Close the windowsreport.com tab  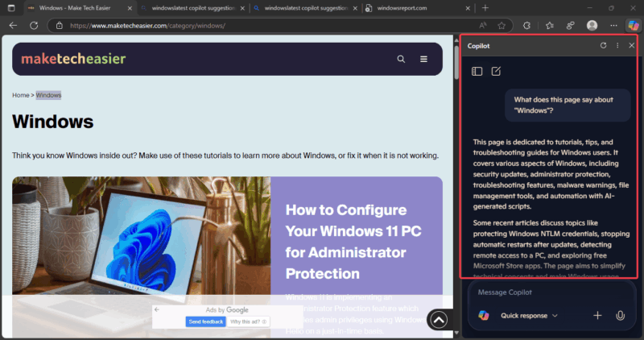[468, 8]
